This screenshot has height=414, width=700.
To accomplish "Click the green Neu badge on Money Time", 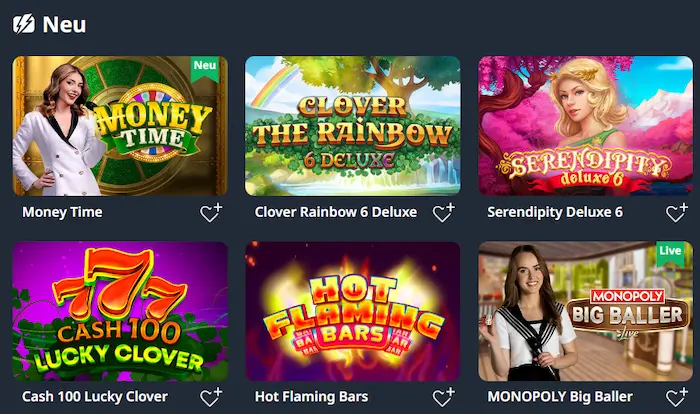I will pyautogui.click(x=205, y=68).
